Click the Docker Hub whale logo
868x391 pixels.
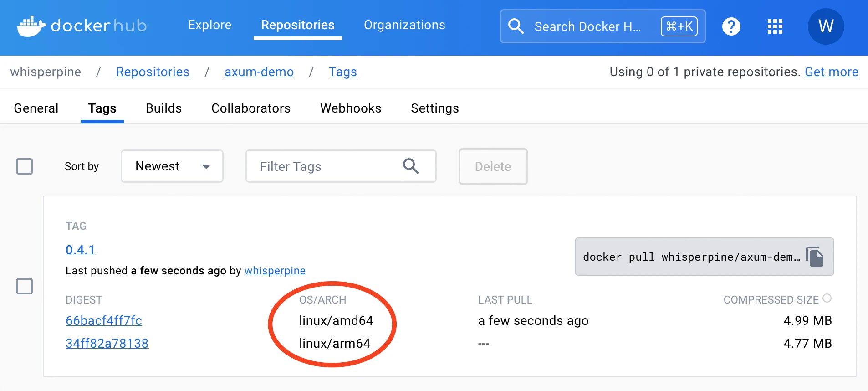coord(31,26)
